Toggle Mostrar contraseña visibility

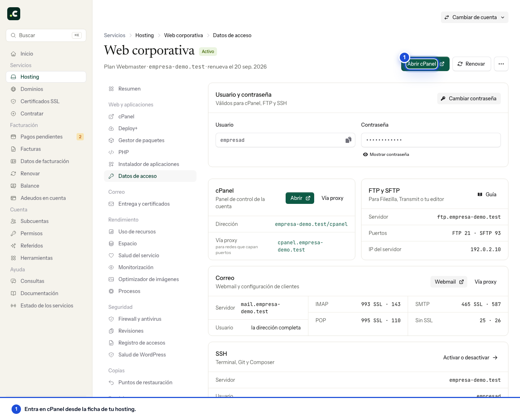tap(386, 154)
